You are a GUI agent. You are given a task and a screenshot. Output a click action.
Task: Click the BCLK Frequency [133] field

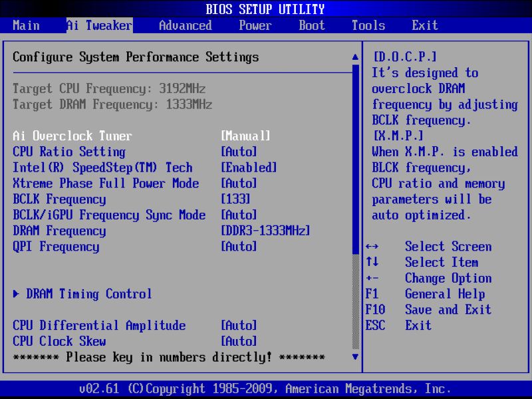[x=235, y=199]
